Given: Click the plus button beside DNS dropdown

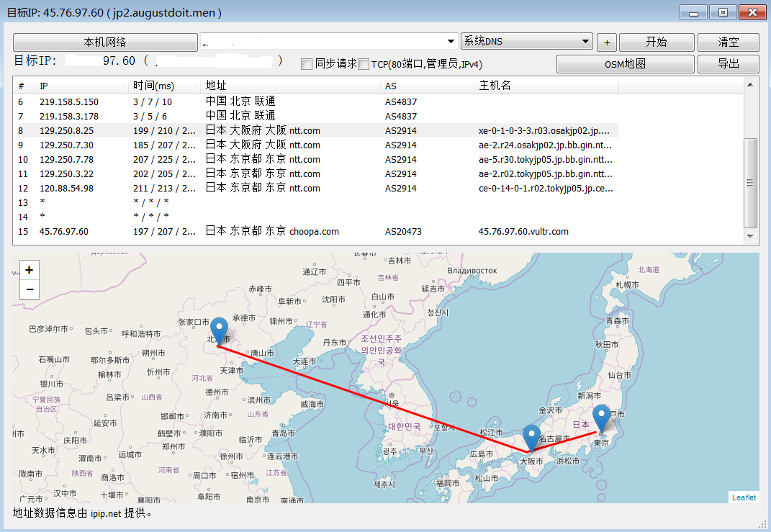Looking at the screenshot, I should pos(607,42).
